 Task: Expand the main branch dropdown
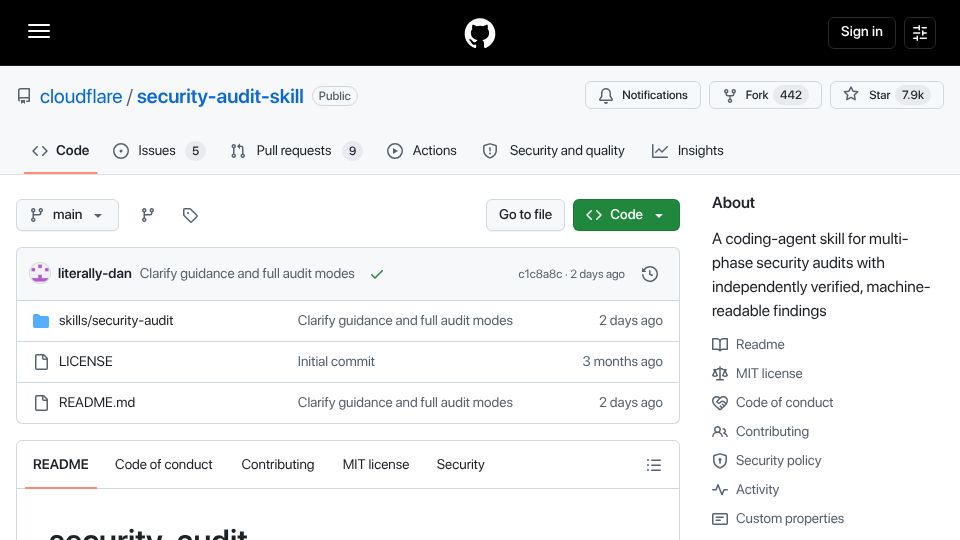(67, 215)
